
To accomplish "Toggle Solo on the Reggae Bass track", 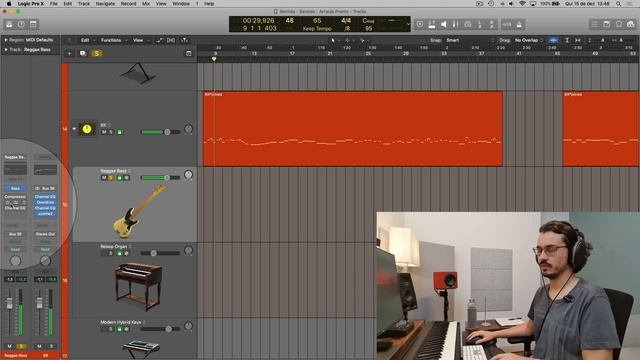I will coord(111,178).
